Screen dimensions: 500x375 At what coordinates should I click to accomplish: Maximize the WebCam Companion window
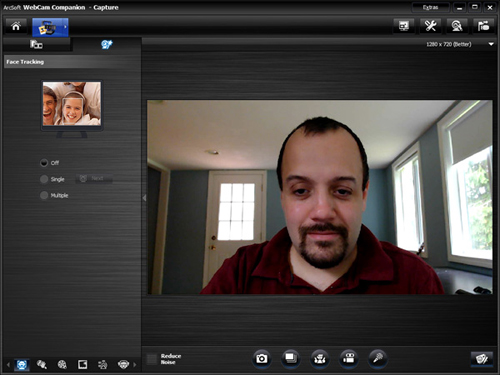(475, 7)
